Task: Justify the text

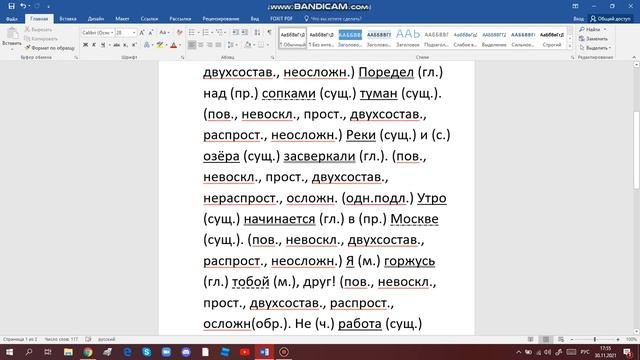Action: 218,45
